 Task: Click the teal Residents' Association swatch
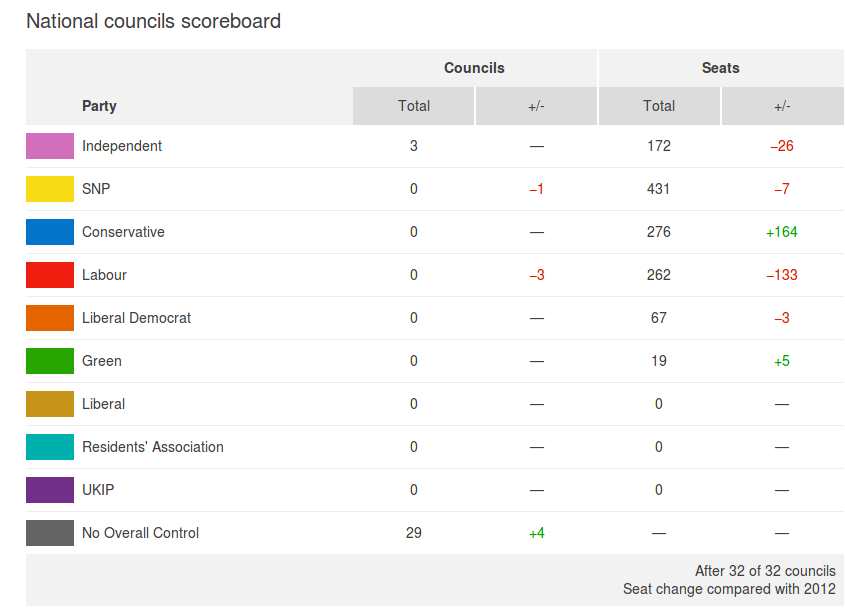pos(50,447)
